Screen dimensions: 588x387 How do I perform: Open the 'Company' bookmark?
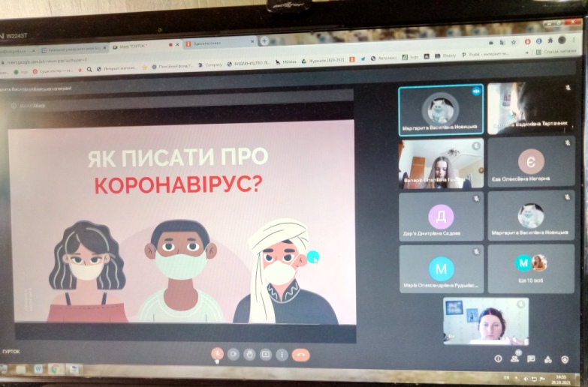[x=210, y=64]
